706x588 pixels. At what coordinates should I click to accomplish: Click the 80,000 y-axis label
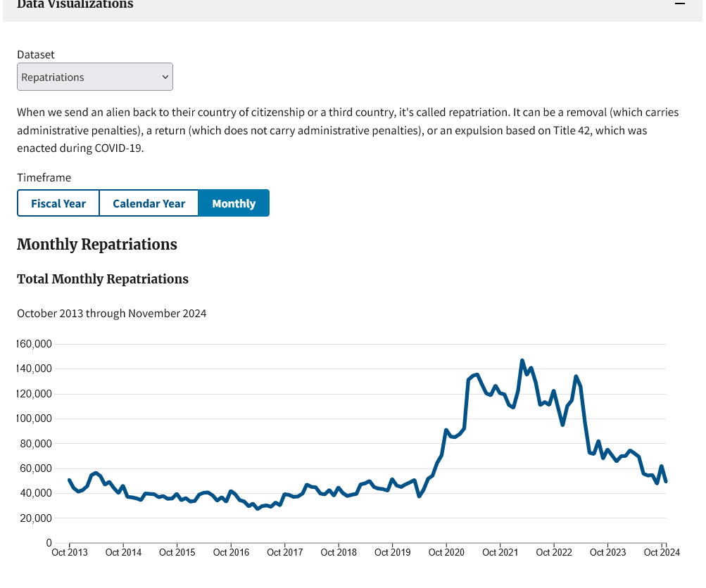(x=36, y=444)
